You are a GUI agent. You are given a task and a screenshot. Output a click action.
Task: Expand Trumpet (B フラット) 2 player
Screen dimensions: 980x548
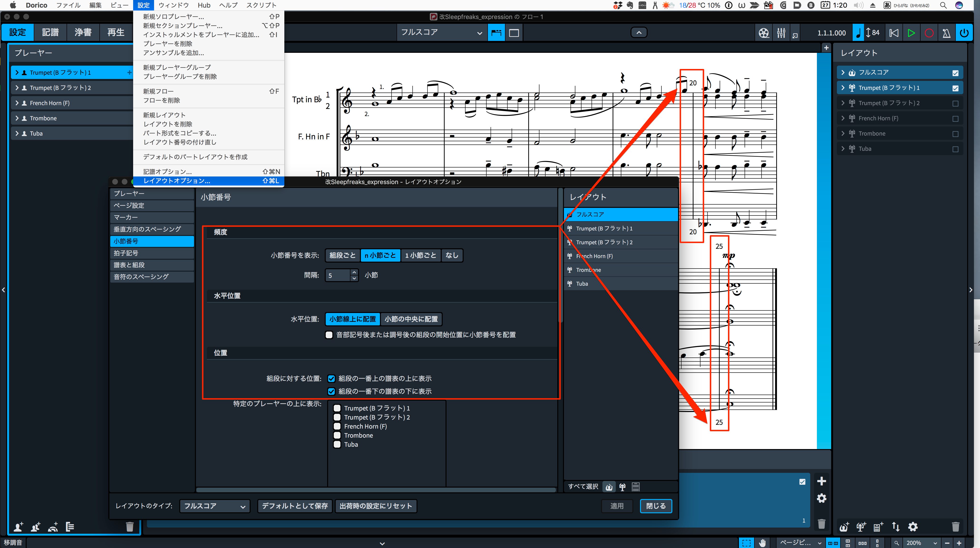[x=17, y=88]
